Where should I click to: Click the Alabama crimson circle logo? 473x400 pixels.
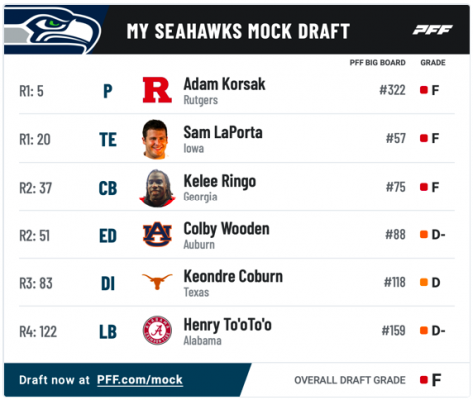point(157,330)
